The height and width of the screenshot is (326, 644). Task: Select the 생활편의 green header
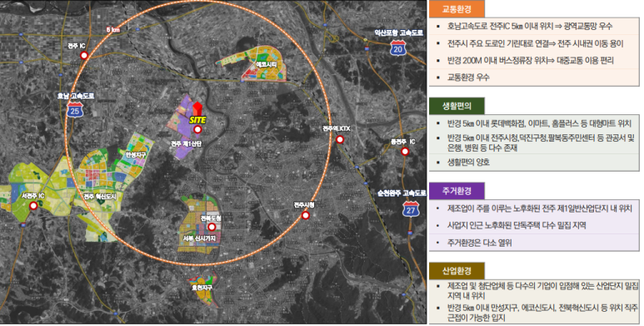[457, 106]
